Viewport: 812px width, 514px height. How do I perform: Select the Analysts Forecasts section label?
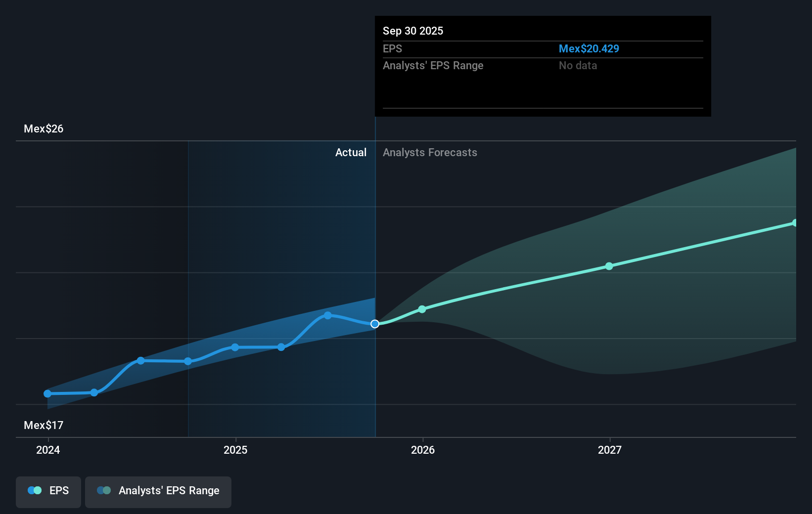(430, 152)
